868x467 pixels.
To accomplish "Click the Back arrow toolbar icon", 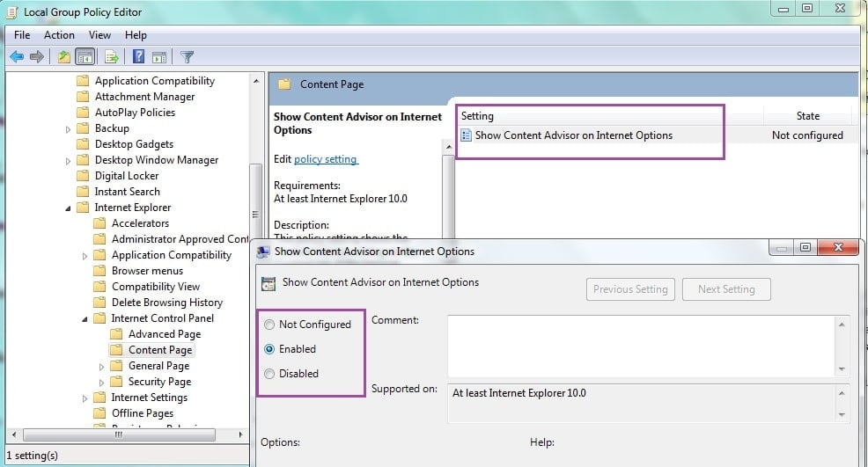I will coord(17,56).
